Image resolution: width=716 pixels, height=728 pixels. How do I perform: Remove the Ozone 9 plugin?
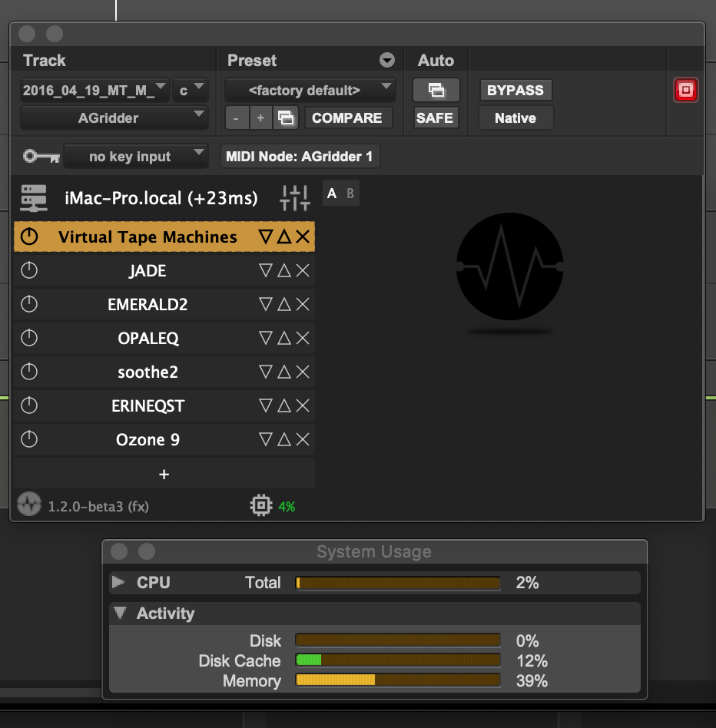tap(303, 439)
